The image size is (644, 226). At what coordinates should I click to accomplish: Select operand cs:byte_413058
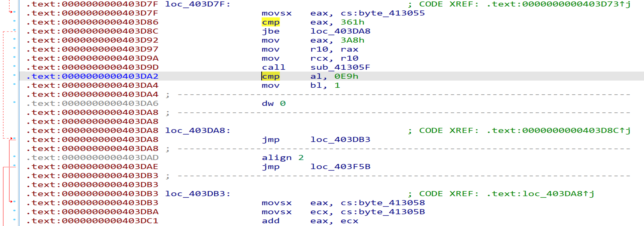point(383,203)
